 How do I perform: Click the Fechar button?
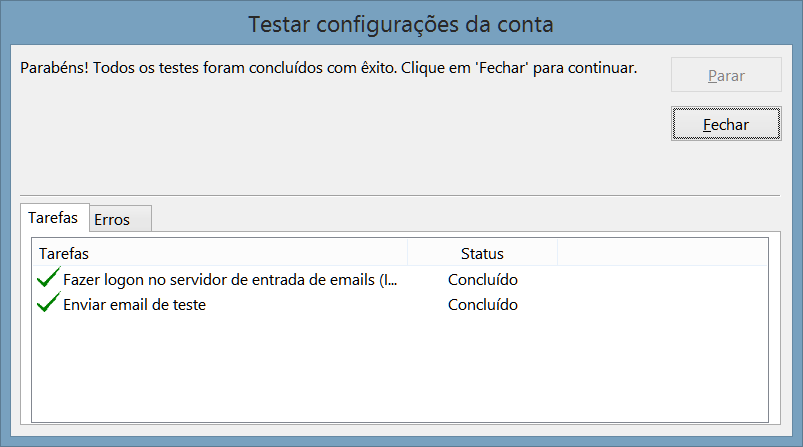(726, 123)
